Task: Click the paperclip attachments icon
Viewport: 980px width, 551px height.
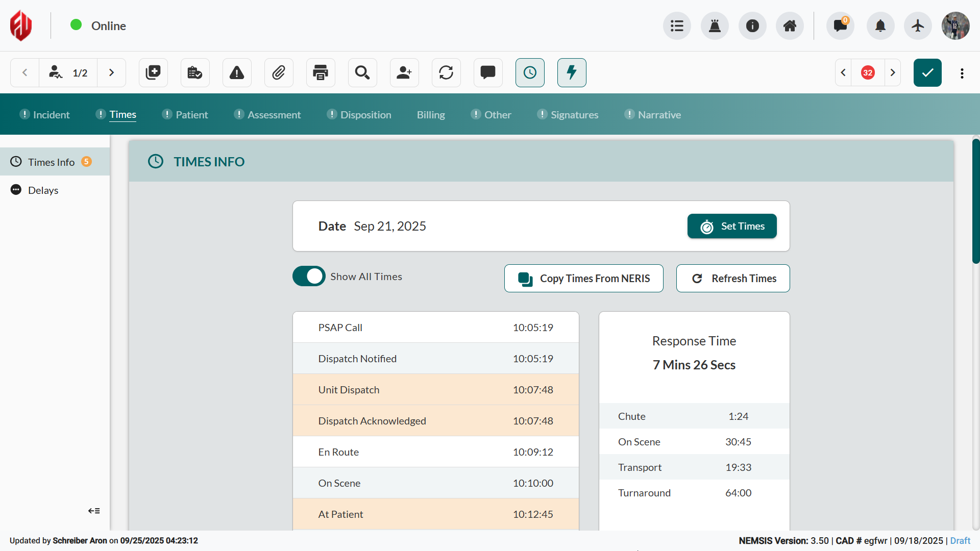Action: [x=278, y=72]
